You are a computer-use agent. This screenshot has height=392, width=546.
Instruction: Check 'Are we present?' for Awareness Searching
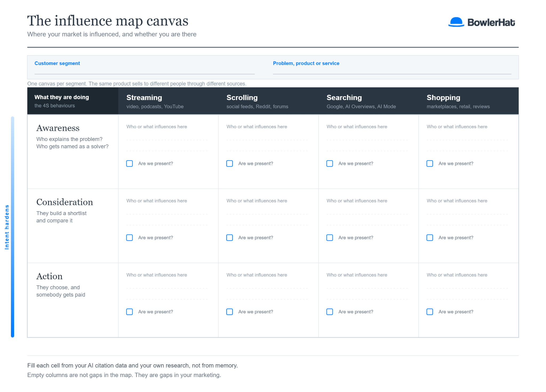pos(330,163)
